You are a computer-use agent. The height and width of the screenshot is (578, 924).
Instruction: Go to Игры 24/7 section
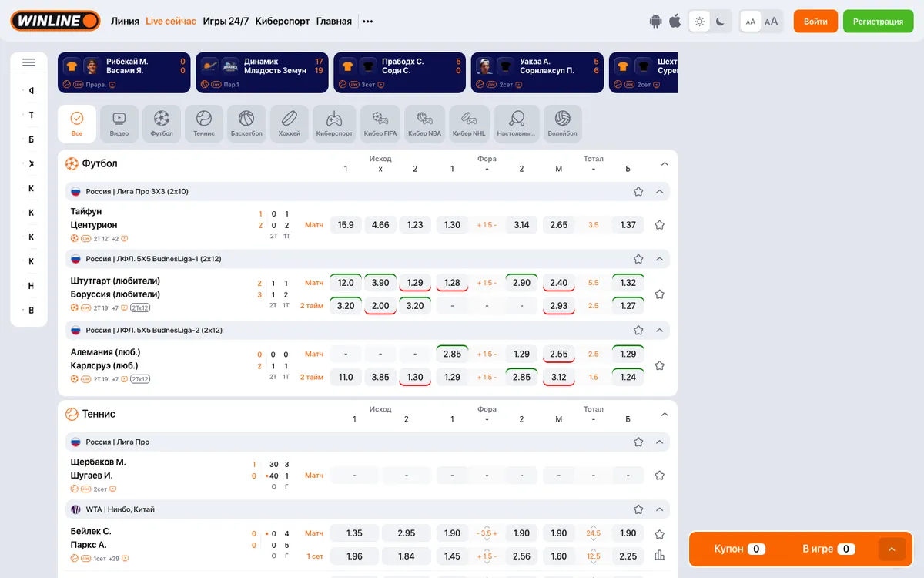pos(226,22)
